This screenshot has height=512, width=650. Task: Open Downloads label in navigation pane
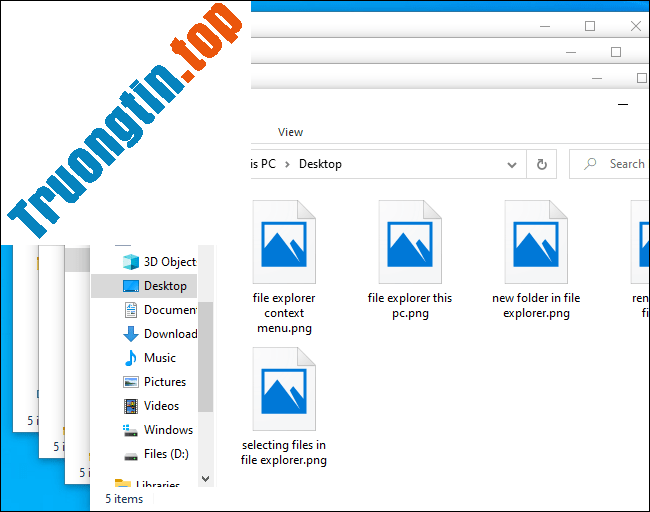(170, 334)
